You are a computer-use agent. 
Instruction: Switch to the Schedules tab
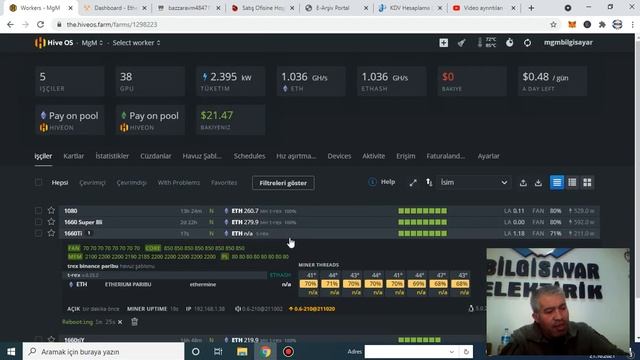[x=249, y=156]
